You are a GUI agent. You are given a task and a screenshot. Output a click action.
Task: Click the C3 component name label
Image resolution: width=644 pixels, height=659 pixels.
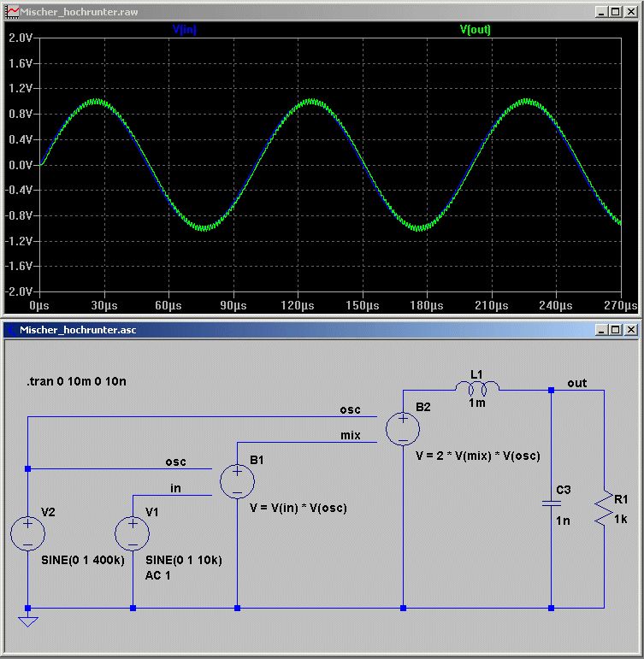(x=564, y=490)
